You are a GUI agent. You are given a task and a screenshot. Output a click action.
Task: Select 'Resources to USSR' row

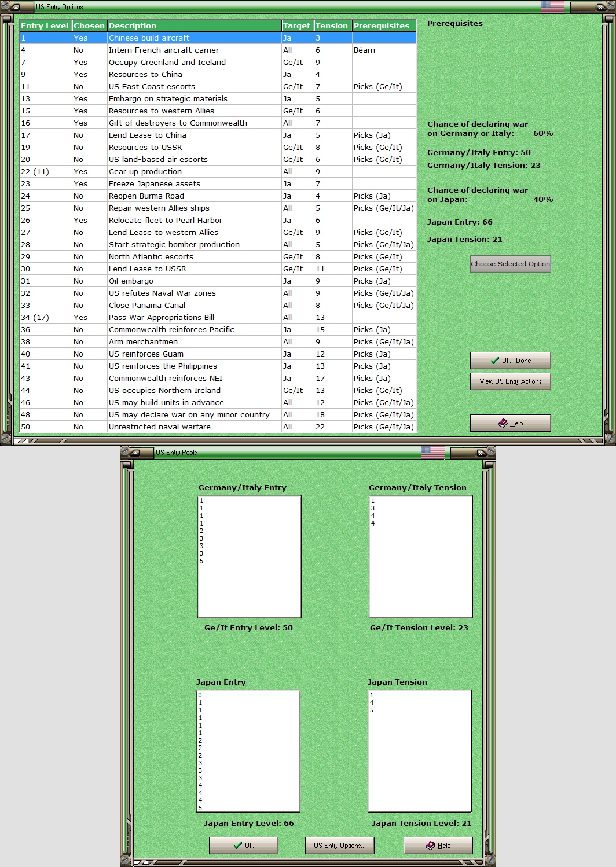218,147
